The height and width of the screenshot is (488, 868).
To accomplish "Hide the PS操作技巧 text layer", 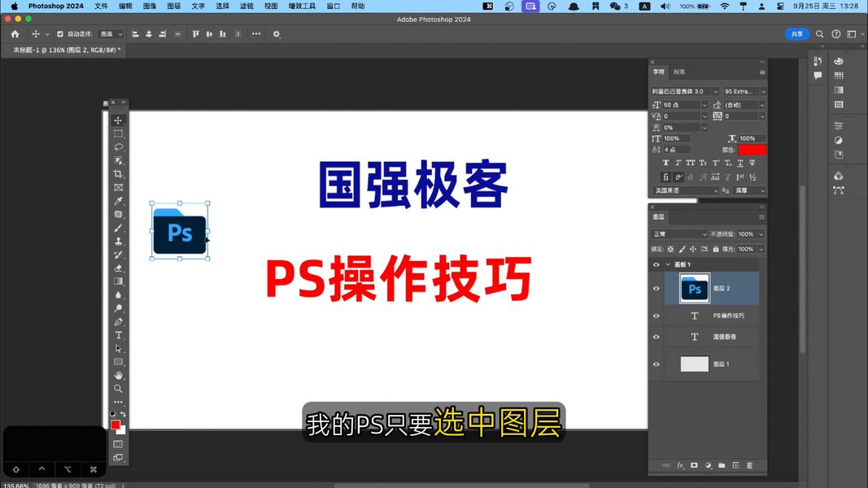I will coord(656,316).
